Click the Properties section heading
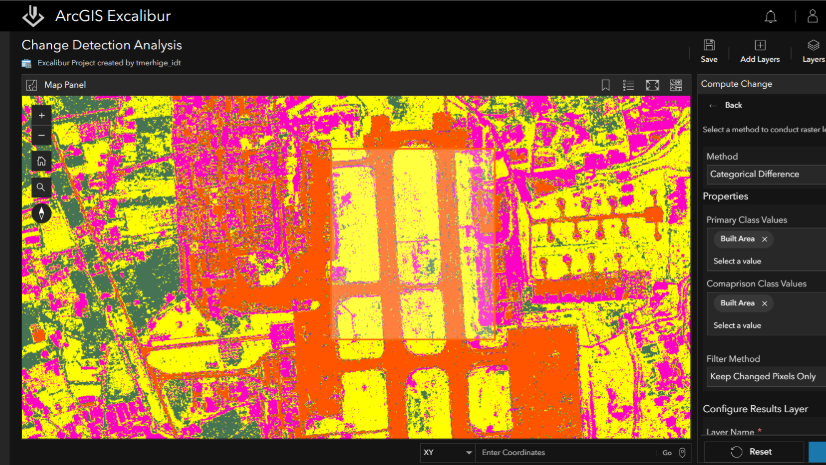The image size is (826, 465). pyautogui.click(x=725, y=196)
